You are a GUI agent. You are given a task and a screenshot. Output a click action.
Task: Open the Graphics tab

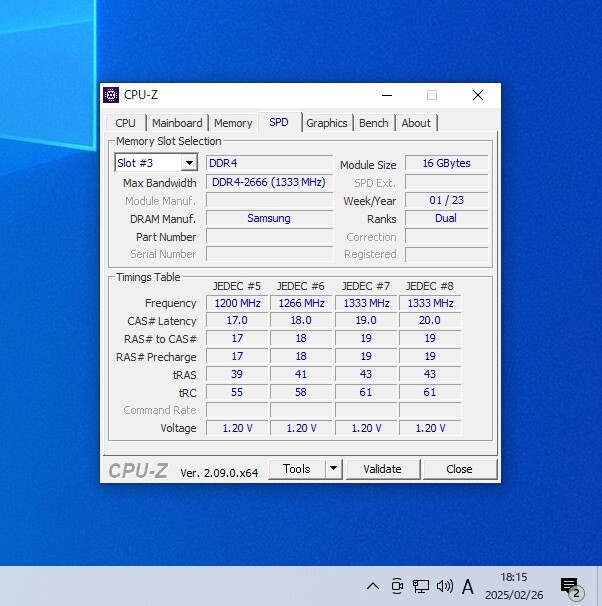coord(327,123)
